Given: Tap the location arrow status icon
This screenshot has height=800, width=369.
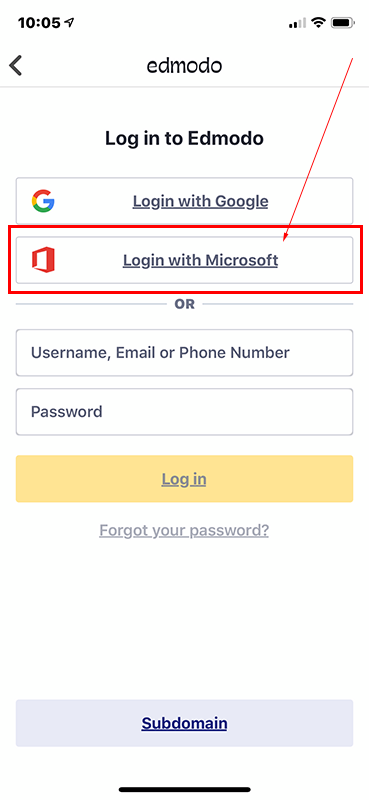Looking at the screenshot, I should click(68, 22).
